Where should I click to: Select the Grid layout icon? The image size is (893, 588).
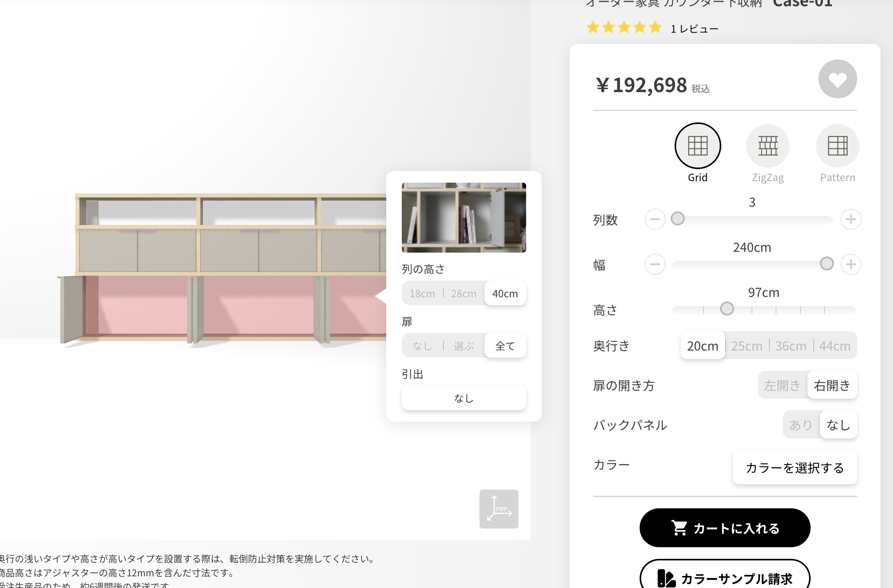click(x=698, y=146)
